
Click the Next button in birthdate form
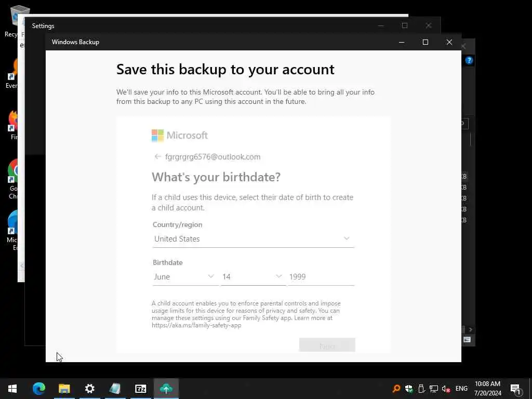pyautogui.click(x=327, y=345)
